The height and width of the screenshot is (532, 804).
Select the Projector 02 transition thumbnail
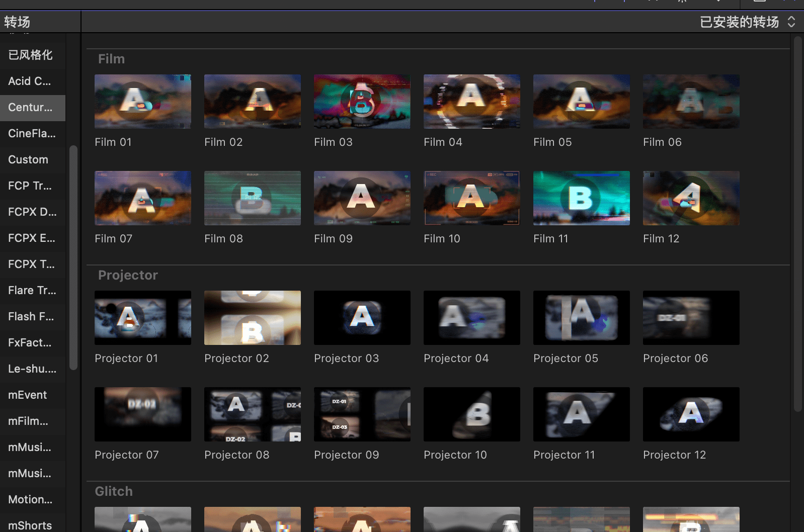tap(253, 318)
